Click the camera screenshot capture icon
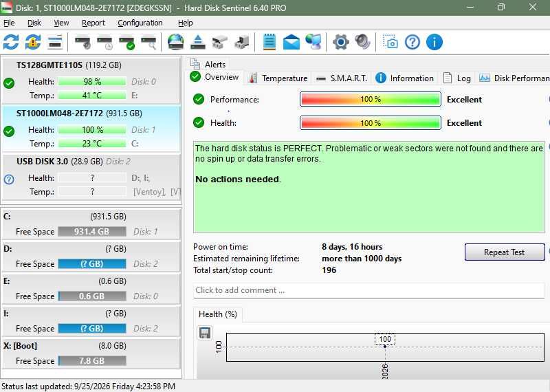The image size is (550, 392). point(390,42)
